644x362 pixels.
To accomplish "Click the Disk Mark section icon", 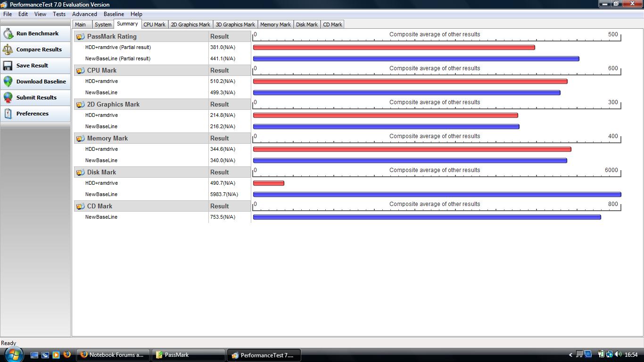I will (x=81, y=172).
